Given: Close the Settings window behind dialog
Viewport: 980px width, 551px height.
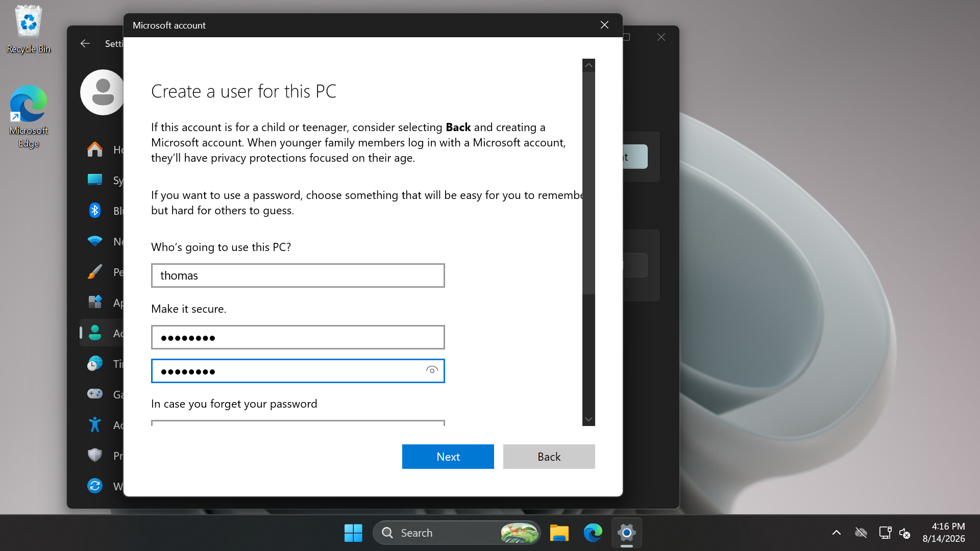Looking at the screenshot, I should [x=661, y=37].
